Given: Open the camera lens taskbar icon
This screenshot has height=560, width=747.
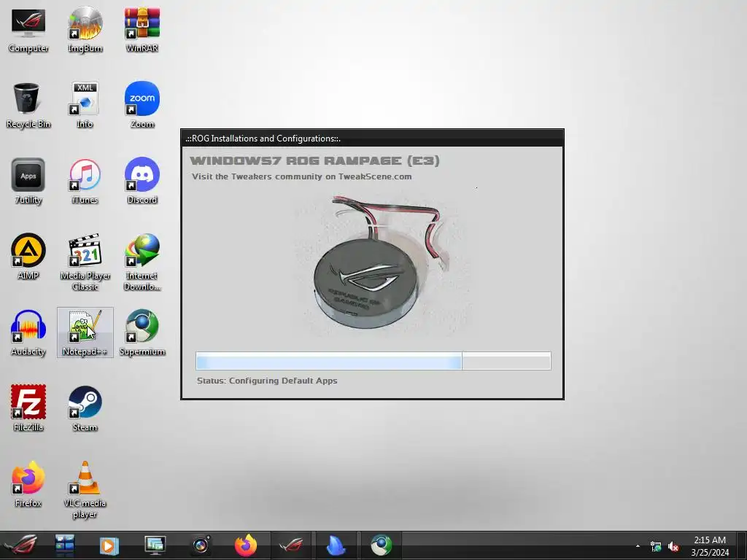Looking at the screenshot, I should click(201, 545).
